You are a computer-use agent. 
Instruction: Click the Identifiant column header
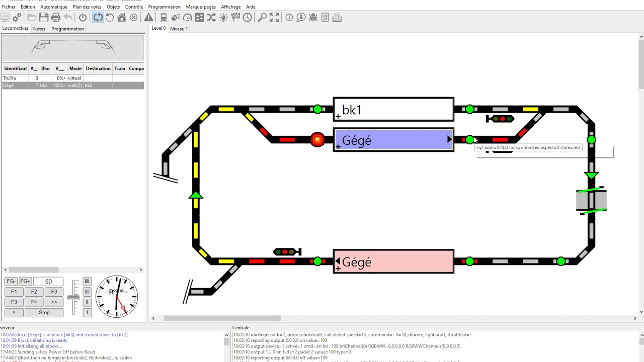pyautogui.click(x=15, y=68)
